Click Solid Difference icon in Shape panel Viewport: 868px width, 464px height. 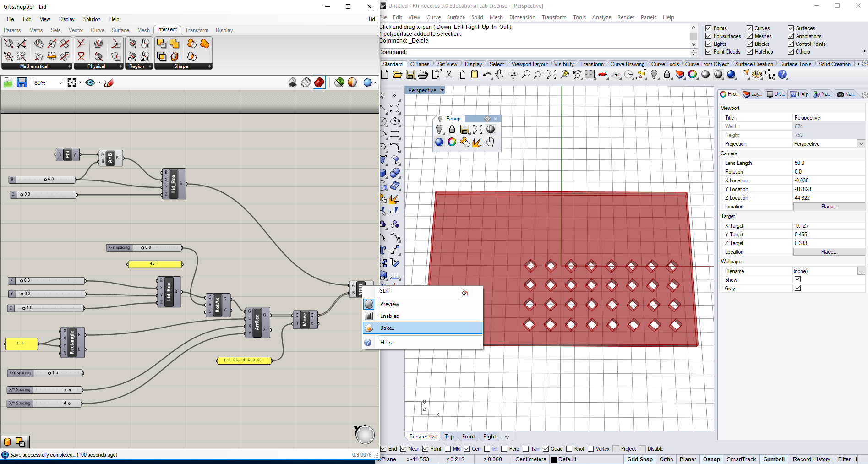[x=162, y=44]
